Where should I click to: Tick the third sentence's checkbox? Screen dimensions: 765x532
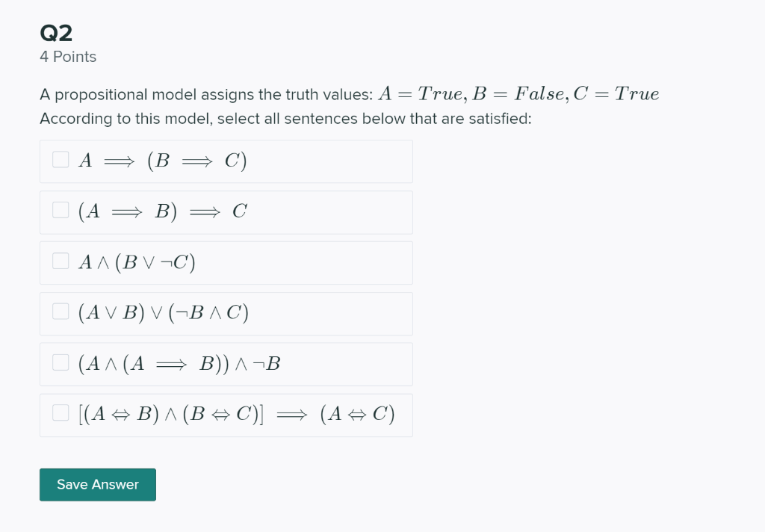pyautogui.click(x=60, y=261)
